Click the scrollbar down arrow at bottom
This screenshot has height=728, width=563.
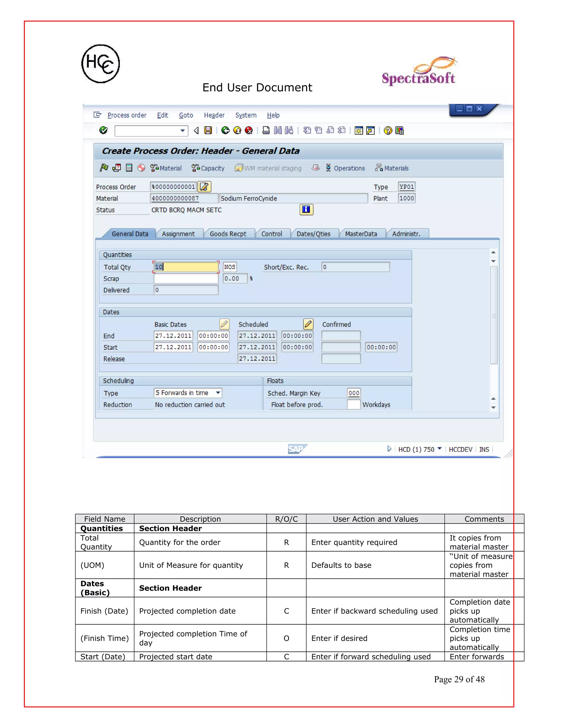[x=493, y=408]
